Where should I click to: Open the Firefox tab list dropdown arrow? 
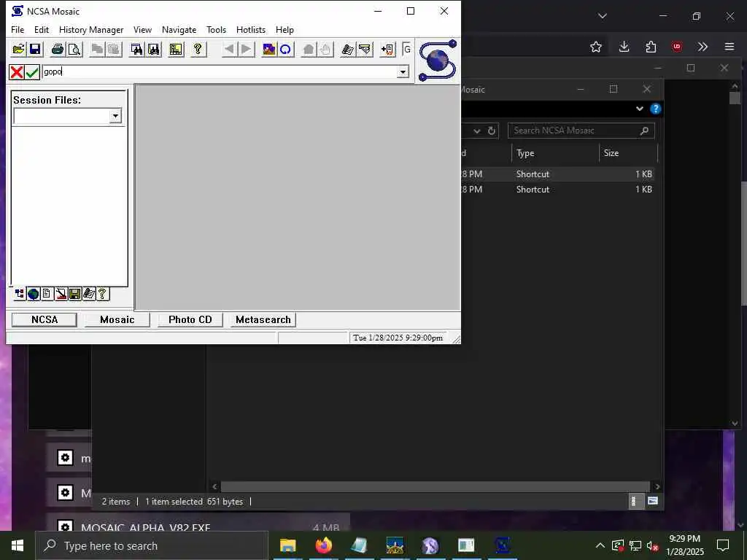[603, 16]
